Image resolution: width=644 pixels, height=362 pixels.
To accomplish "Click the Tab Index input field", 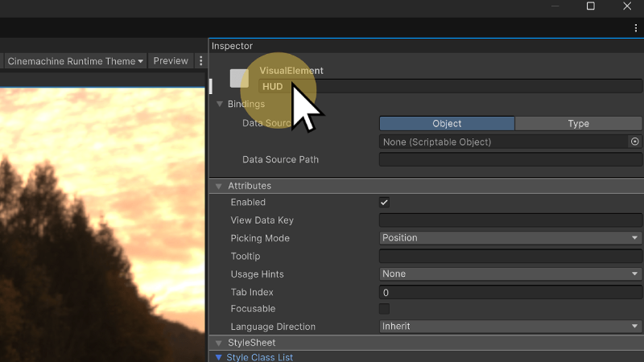I will coord(510,293).
